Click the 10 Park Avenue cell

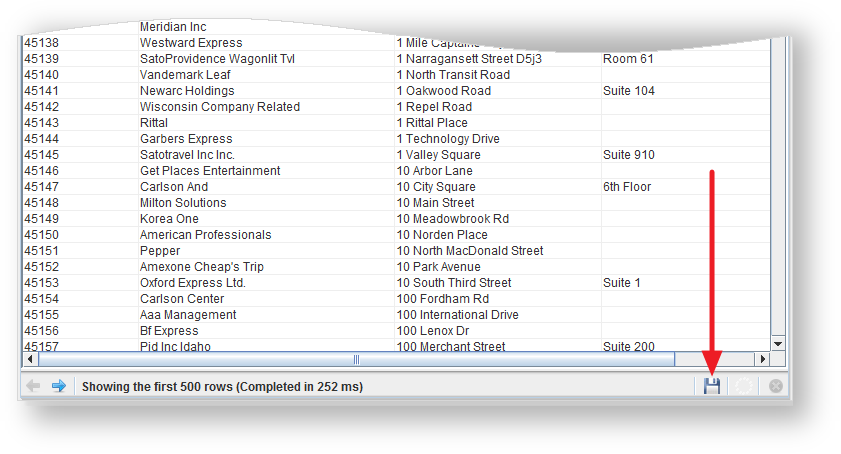pos(498,267)
